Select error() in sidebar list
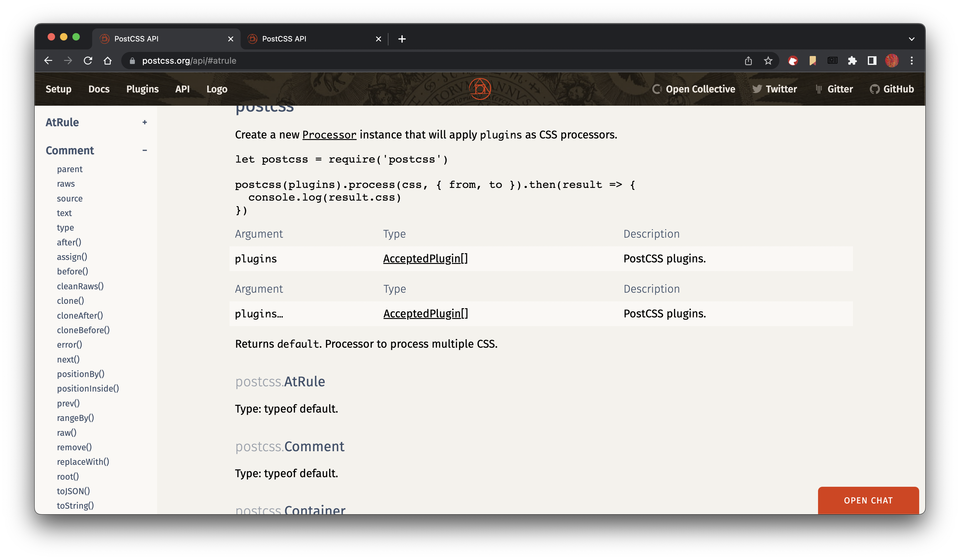This screenshot has width=960, height=560. click(x=69, y=345)
